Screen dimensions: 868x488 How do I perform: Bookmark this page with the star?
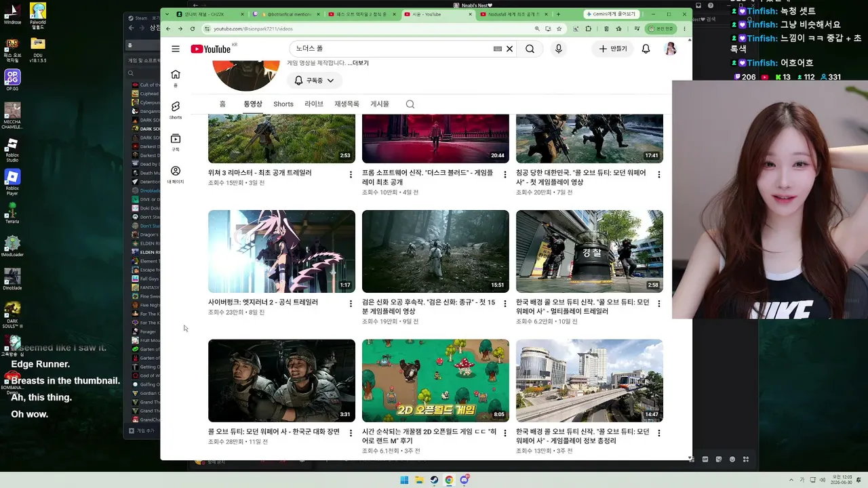click(559, 28)
